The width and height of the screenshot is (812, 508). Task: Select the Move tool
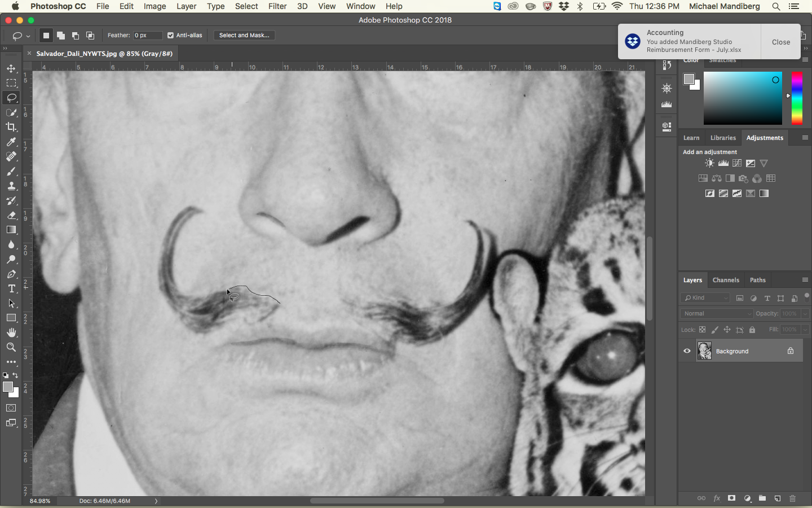point(11,68)
